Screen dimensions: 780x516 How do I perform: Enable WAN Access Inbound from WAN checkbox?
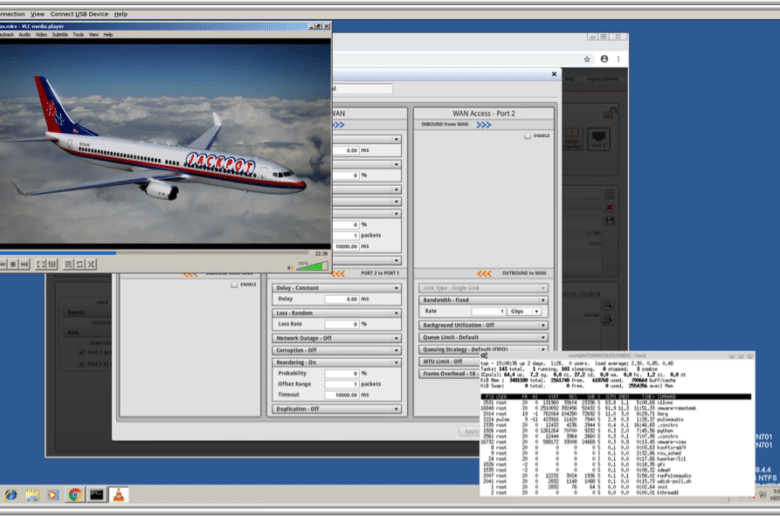coord(527,136)
